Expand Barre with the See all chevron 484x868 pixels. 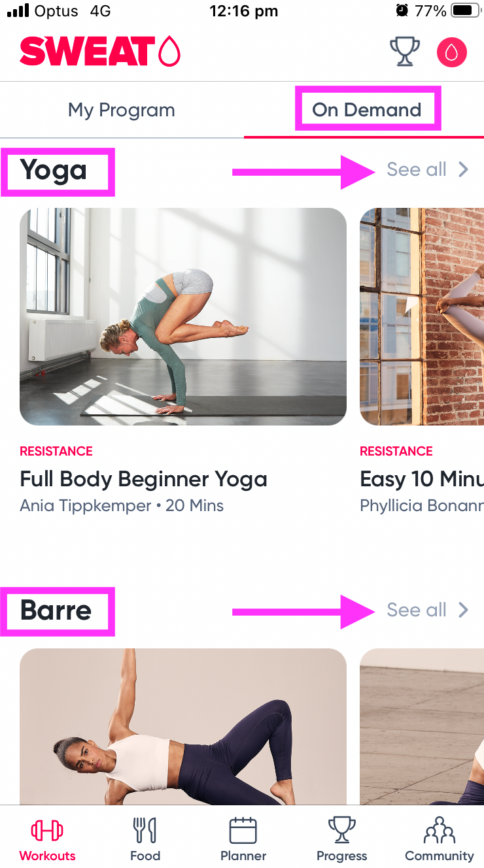(463, 610)
